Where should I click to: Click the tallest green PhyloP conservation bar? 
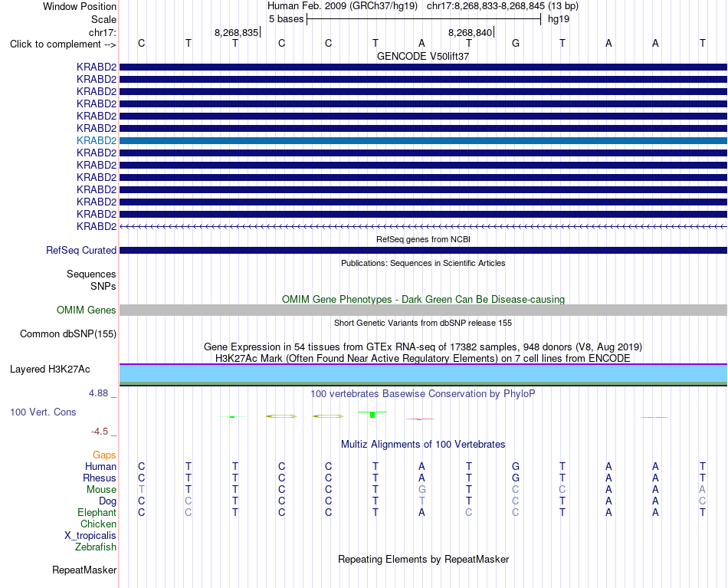(372, 414)
